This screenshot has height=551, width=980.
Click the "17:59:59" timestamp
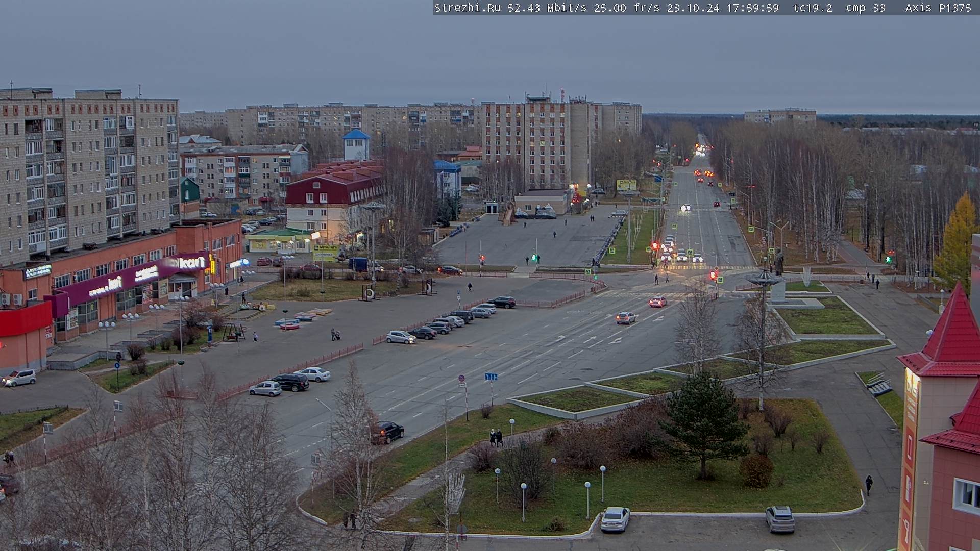coord(753,8)
